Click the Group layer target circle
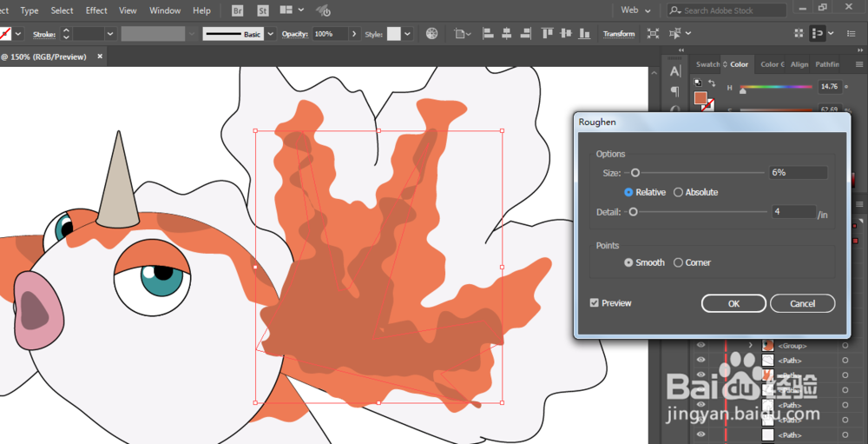This screenshot has height=444, width=868. (845, 345)
